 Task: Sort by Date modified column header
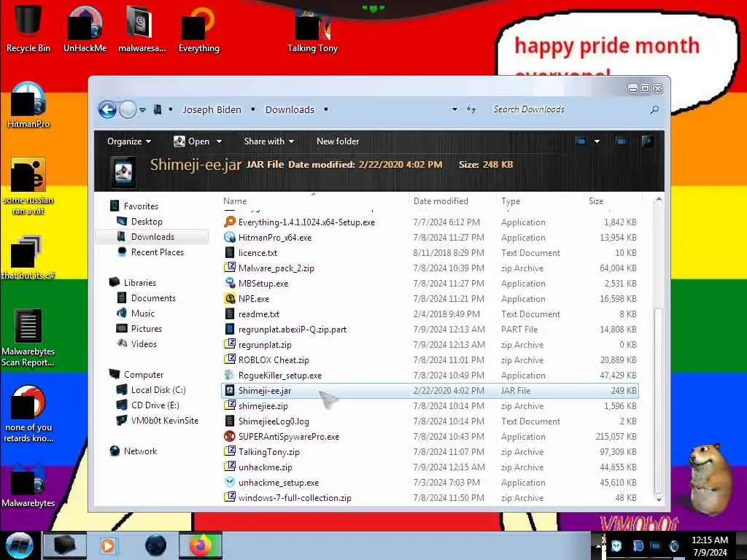pos(452,201)
